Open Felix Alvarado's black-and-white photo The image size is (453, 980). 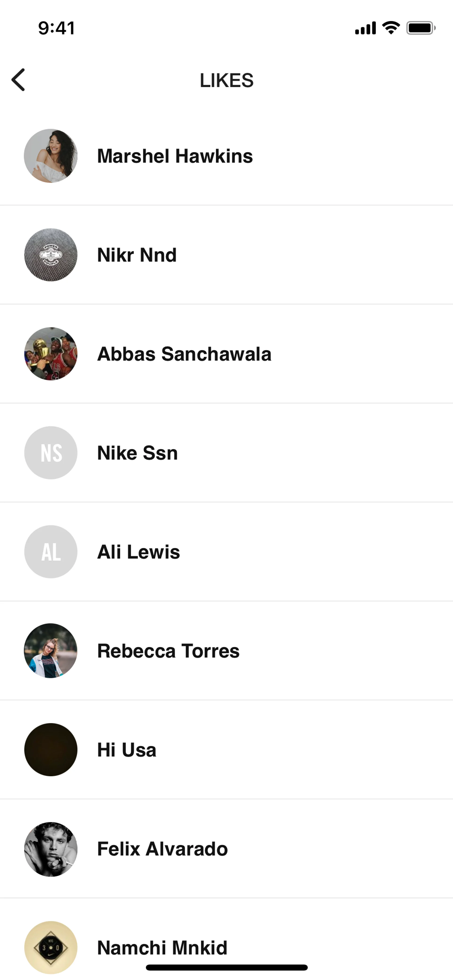tap(51, 849)
